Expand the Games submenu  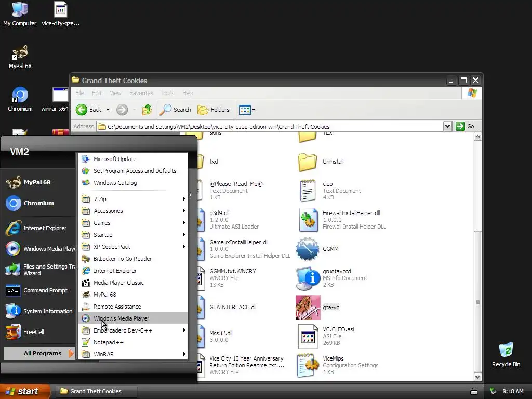[x=133, y=223]
